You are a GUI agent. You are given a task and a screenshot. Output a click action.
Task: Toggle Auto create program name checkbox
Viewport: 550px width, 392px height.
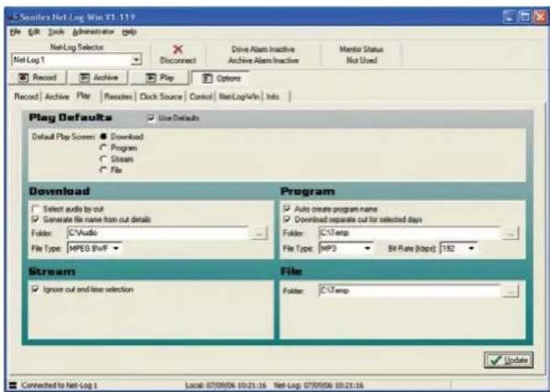(287, 209)
